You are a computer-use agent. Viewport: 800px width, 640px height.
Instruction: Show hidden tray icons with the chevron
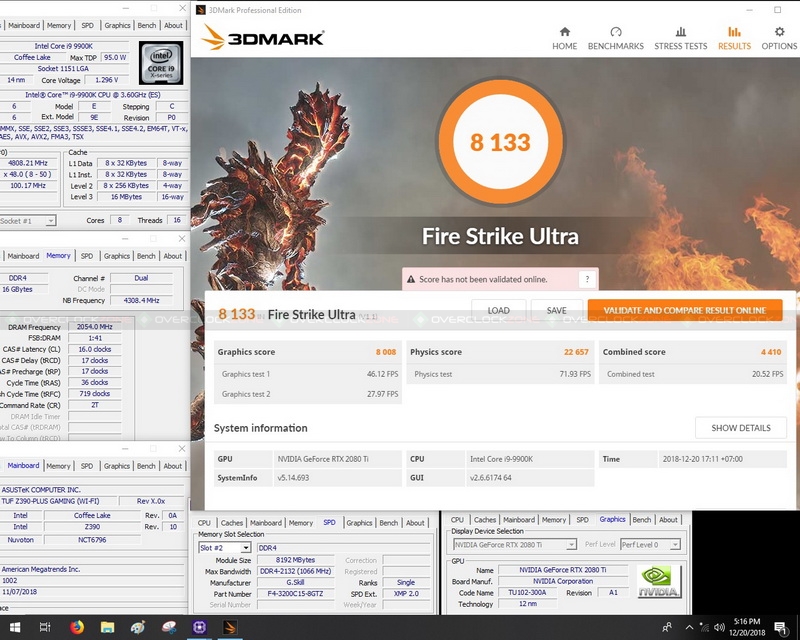[x=689, y=627]
